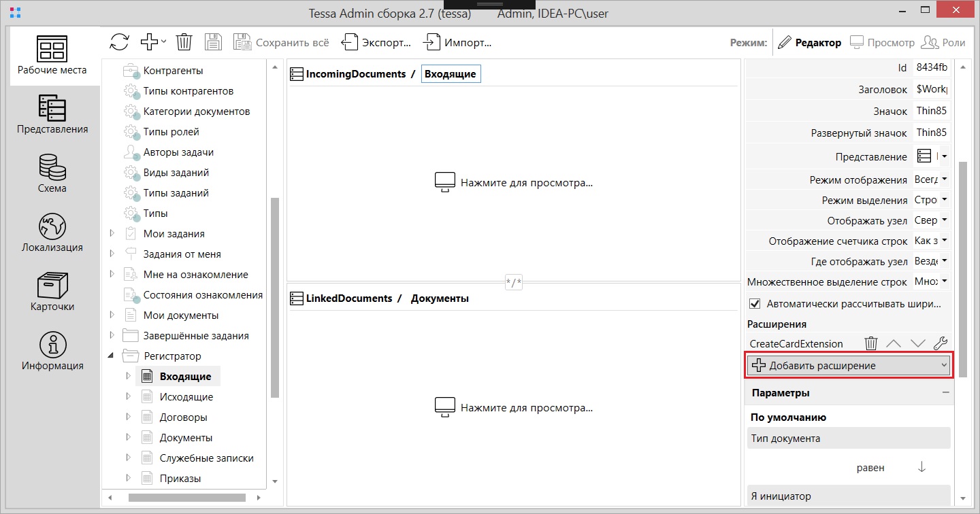980x514 pixels.
Task: Select Исходящие in the tree
Action: click(x=186, y=397)
